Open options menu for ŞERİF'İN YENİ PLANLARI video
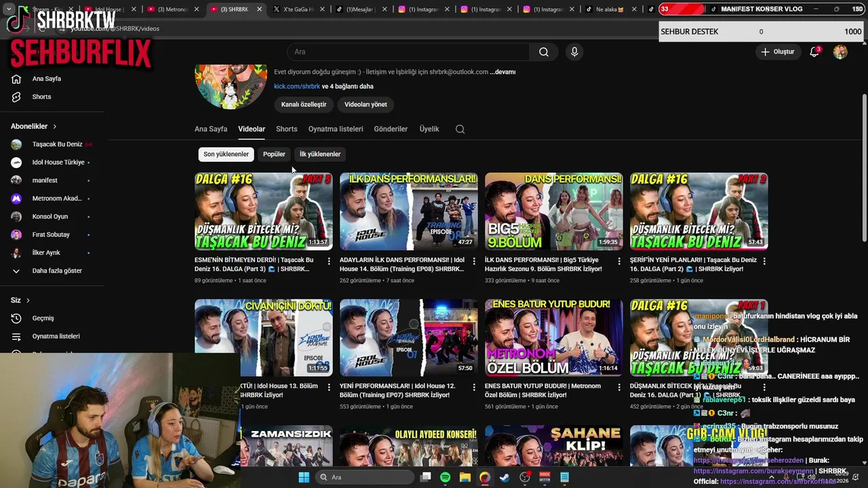Screen dimensions: 868x488 [x=764, y=261]
